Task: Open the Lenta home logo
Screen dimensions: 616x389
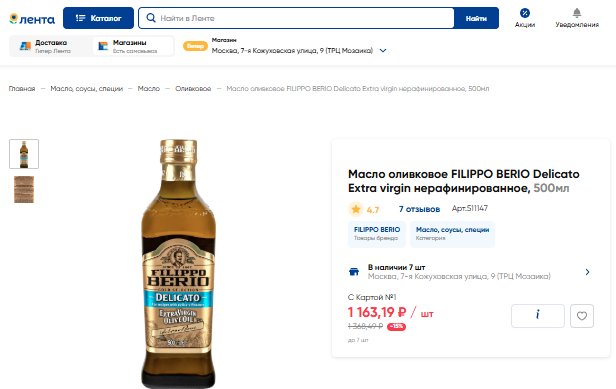Action: point(32,18)
